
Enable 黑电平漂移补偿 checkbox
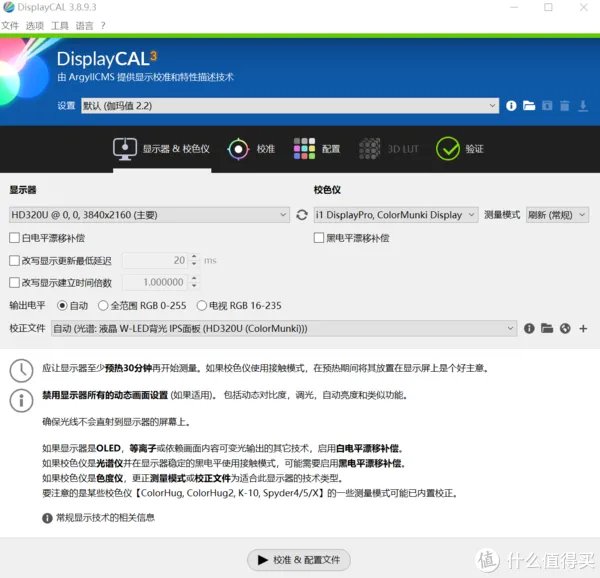(319, 238)
